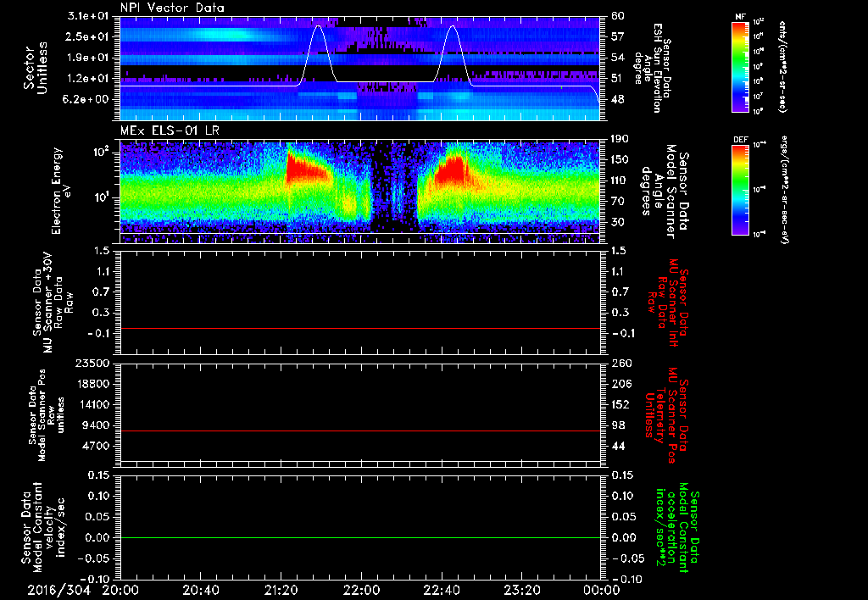868x600 pixels.
Task: Click the 3.1e+01 sector tick value
Action: (87, 16)
